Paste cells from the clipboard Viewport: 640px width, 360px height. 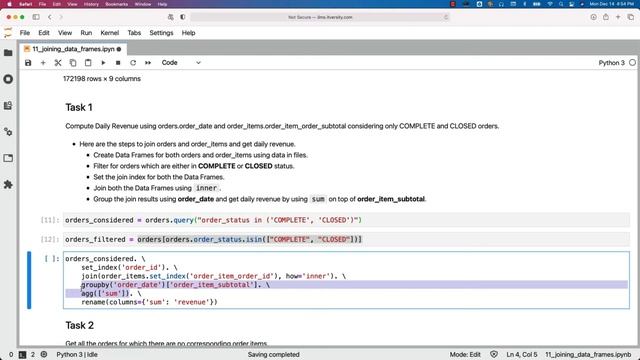(x=88, y=63)
